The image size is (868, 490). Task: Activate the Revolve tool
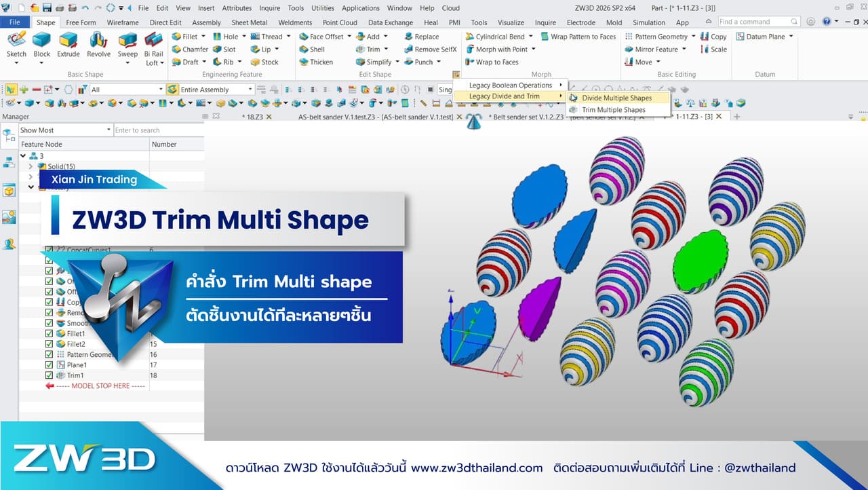click(98, 48)
